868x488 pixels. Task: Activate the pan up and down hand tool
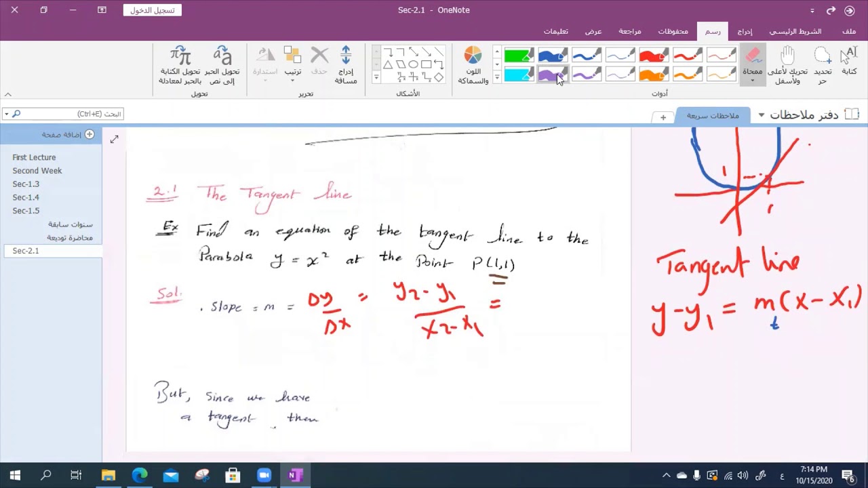[787, 66]
